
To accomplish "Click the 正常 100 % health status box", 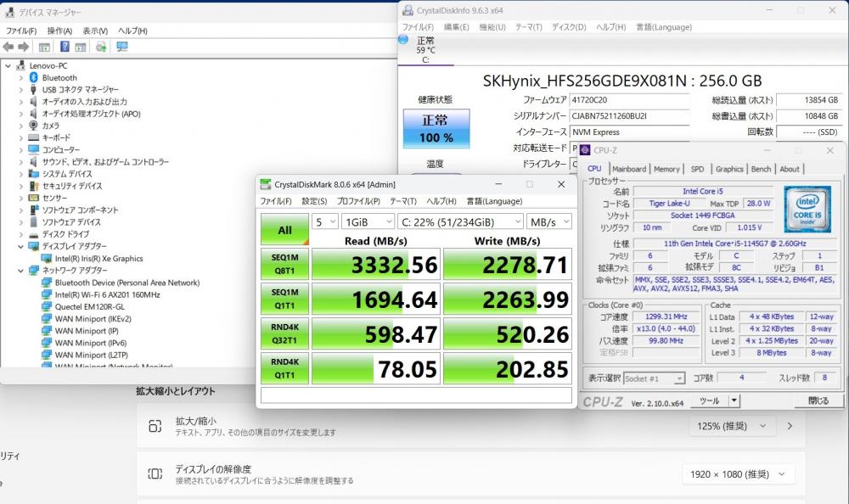I will [436, 129].
